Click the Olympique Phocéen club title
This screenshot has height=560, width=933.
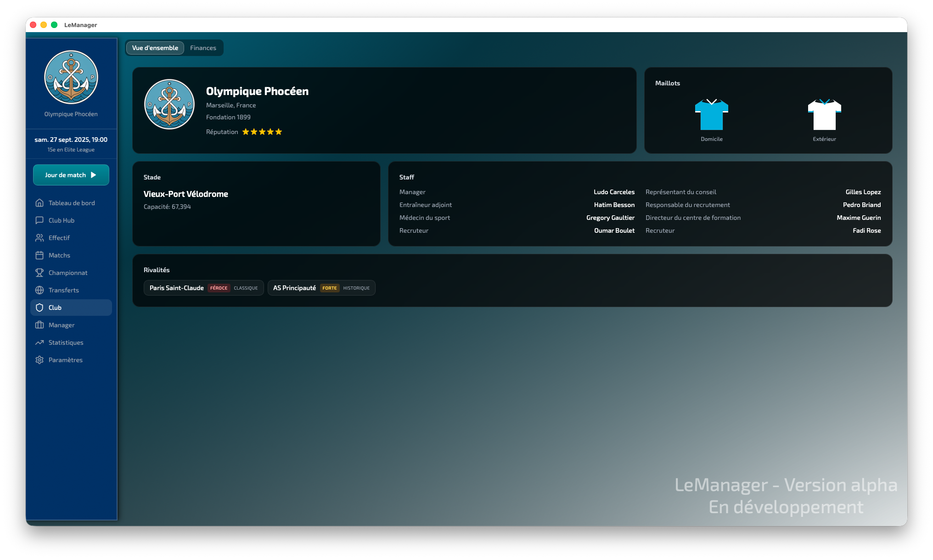(257, 91)
